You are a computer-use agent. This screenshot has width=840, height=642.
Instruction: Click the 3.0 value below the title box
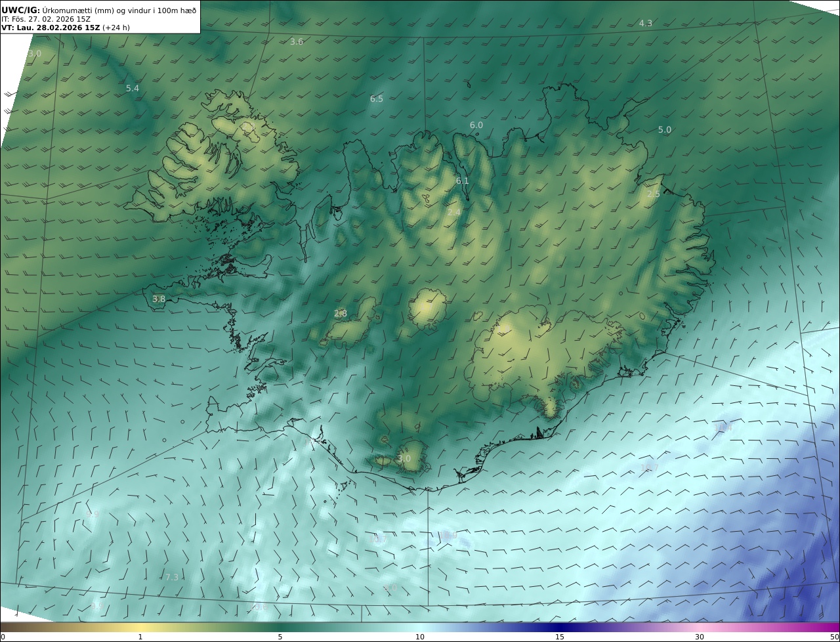(35, 53)
